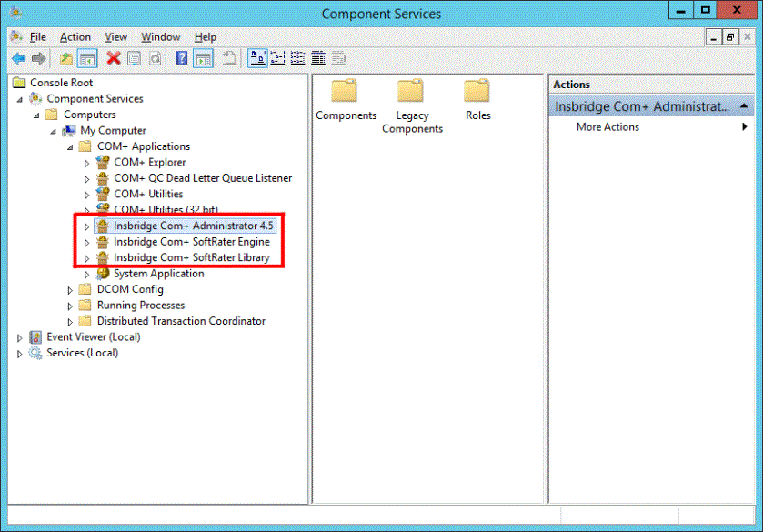Open the Action menu
This screenshot has width=763, height=532.
coord(75,36)
